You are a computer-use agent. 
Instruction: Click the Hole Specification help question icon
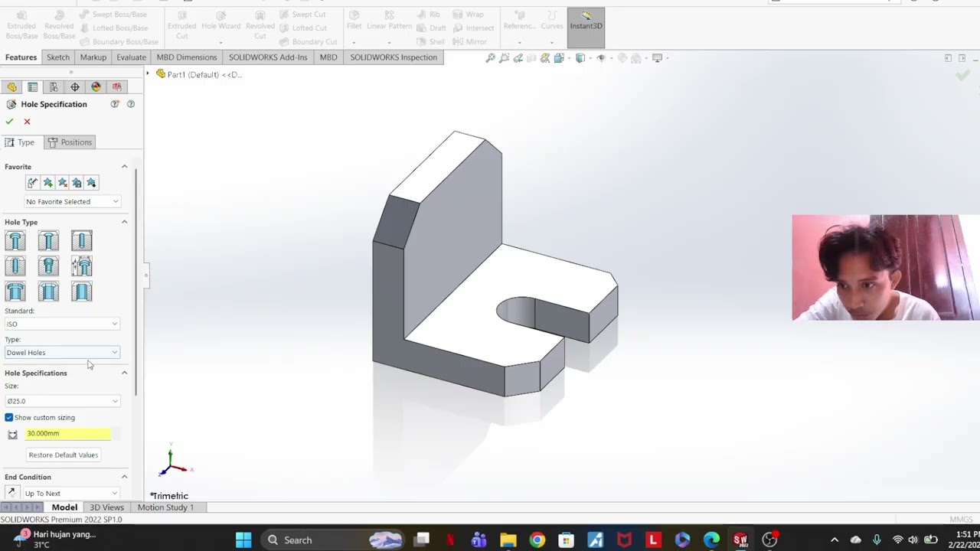tap(130, 104)
